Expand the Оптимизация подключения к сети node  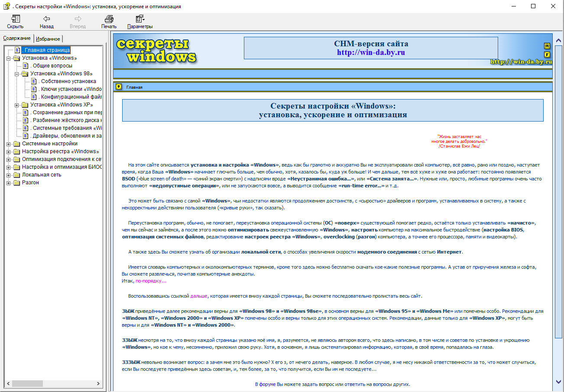pyautogui.click(x=9, y=159)
